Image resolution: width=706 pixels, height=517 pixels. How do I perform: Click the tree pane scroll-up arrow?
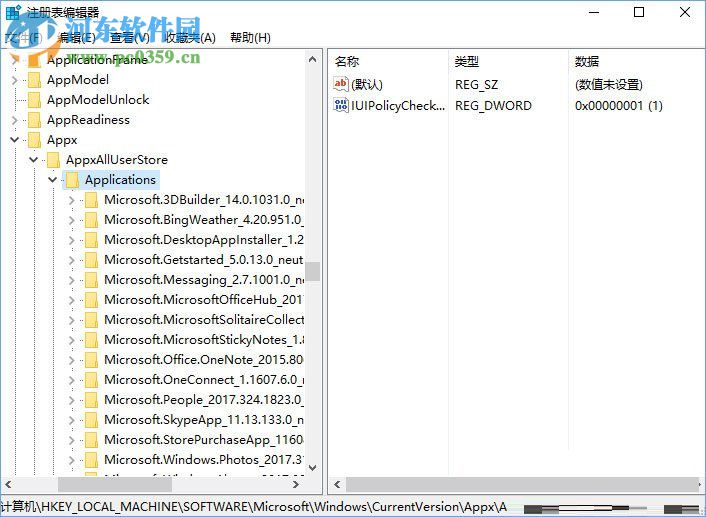(312, 59)
